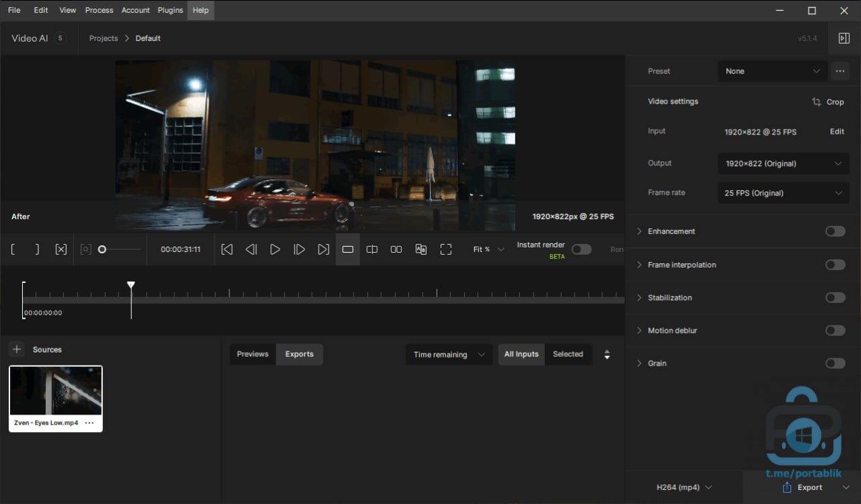Image resolution: width=861 pixels, height=504 pixels.
Task: Sort the exports list order
Action: [x=607, y=355]
